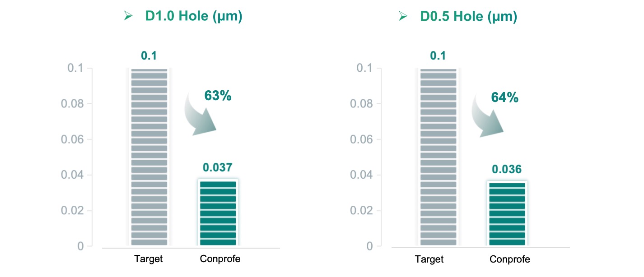Select the teal Conprofe bar in D1.0 chart
Image resolution: width=644 pixels, height=277 pixels.
point(218,212)
